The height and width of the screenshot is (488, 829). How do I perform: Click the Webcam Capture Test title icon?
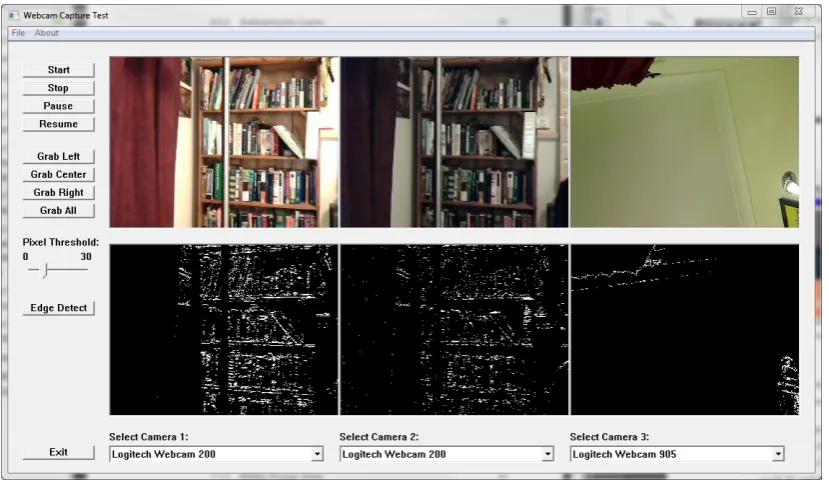(13, 15)
